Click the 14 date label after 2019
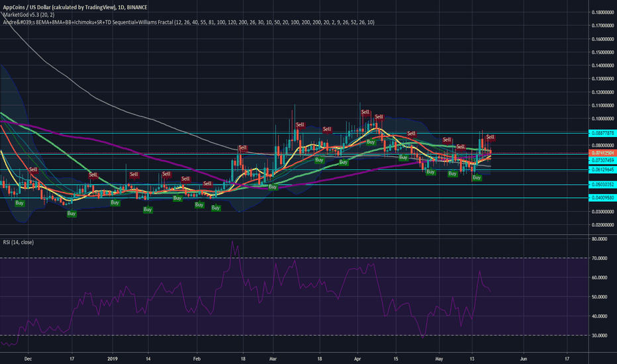 (148, 359)
